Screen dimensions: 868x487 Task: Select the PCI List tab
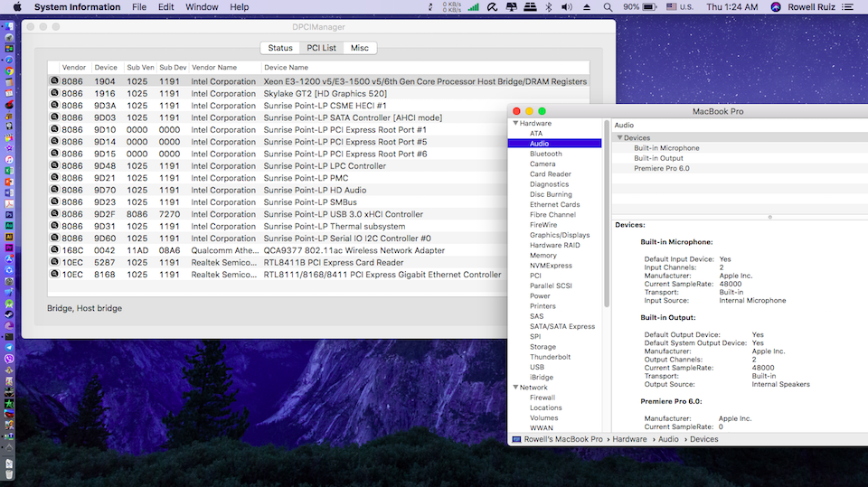pyautogui.click(x=321, y=48)
